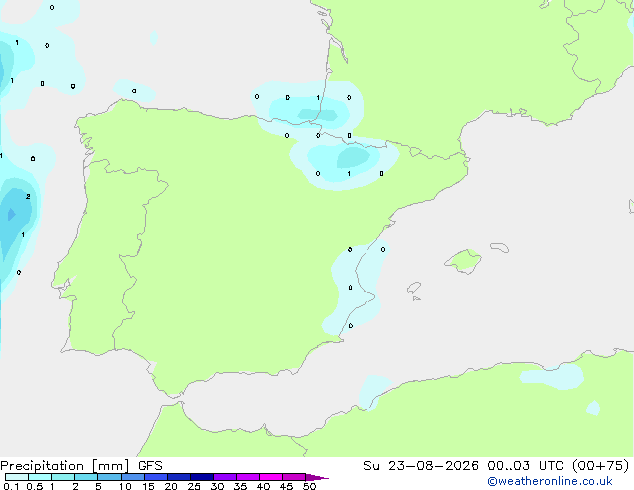Select the '00..03 UTC' time range text
This screenshot has width=634, height=490.
(x=526, y=466)
